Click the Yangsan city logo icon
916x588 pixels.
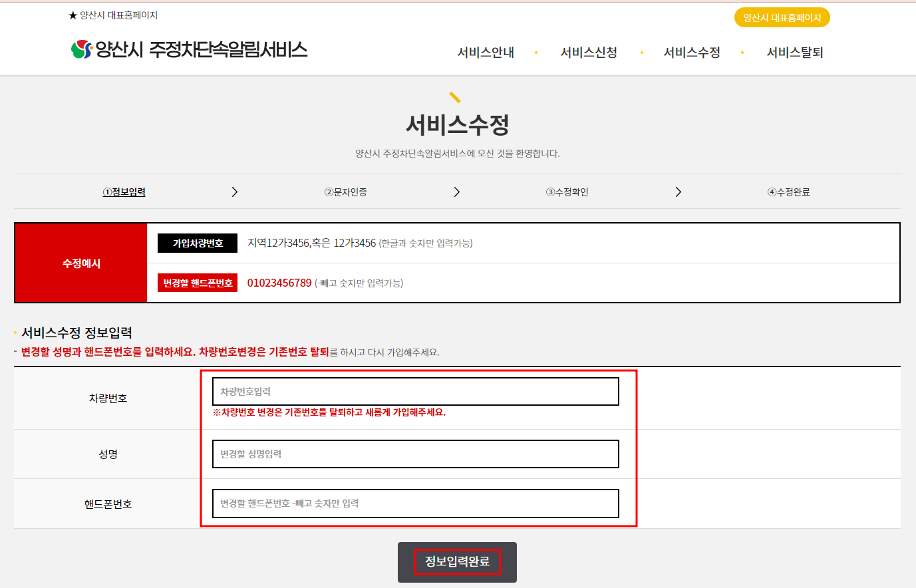pos(80,48)
